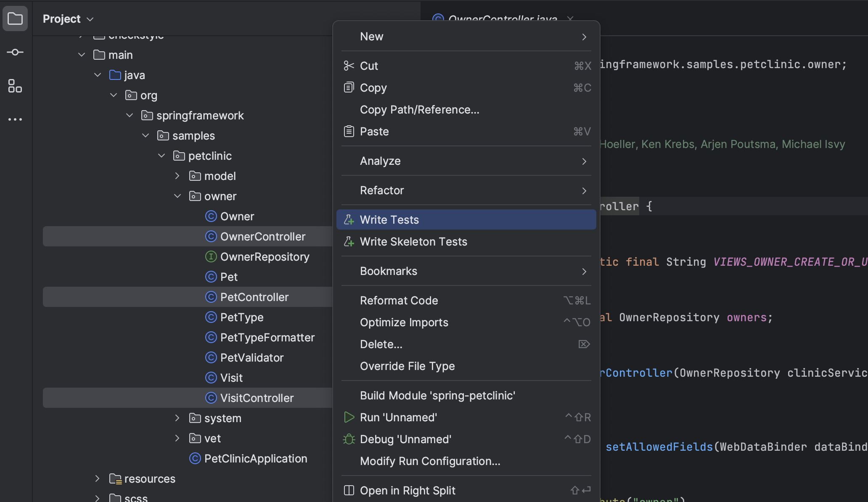This screenshot has height=502, width=868.
Task: Close the OwnerController.java editor tab
Action: 570,18
